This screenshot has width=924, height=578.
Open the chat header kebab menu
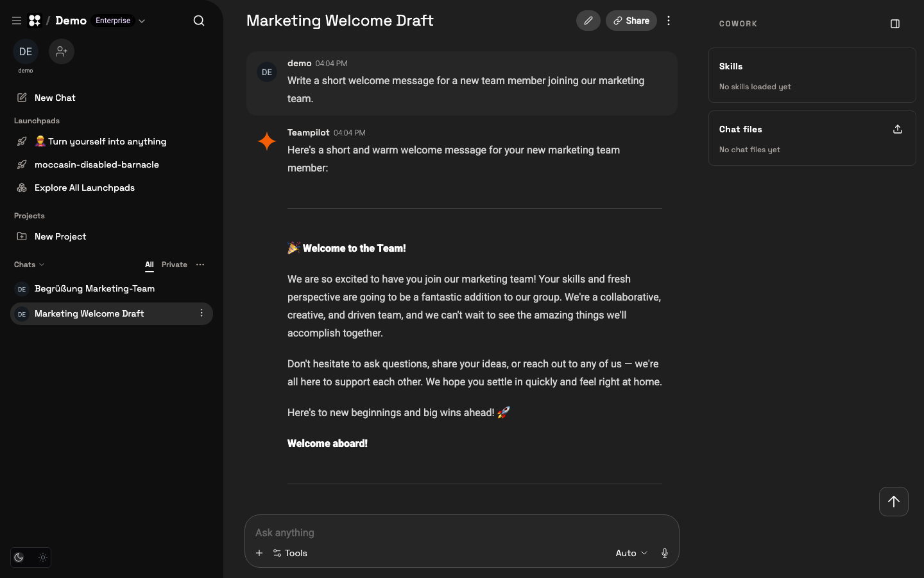point(669,21)
